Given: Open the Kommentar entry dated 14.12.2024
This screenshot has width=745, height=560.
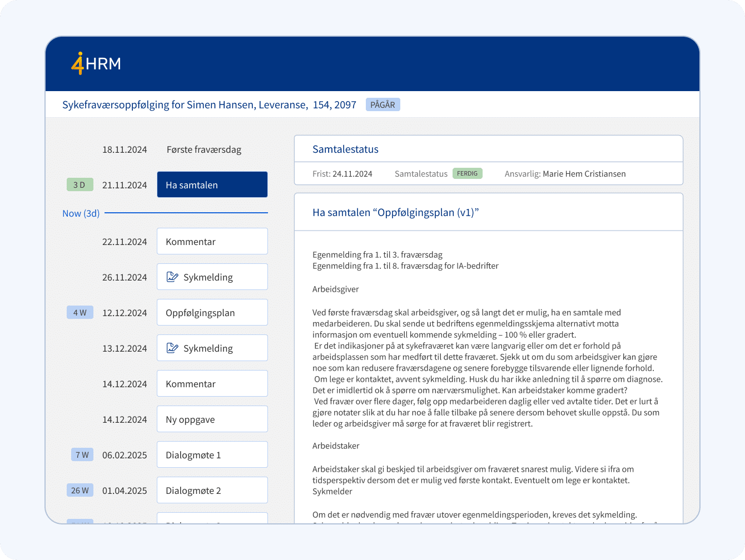Looking at the screenshot, I should tap(212, 384).
